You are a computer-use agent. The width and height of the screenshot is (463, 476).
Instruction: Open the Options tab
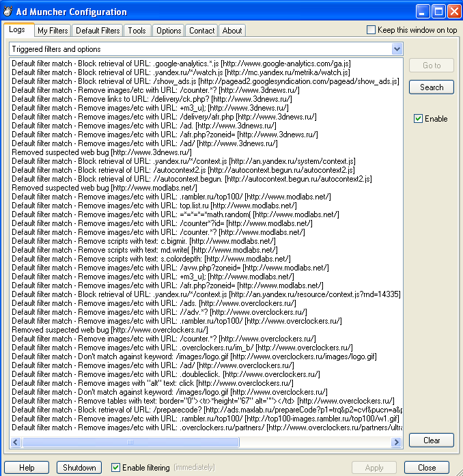point(169,31)
